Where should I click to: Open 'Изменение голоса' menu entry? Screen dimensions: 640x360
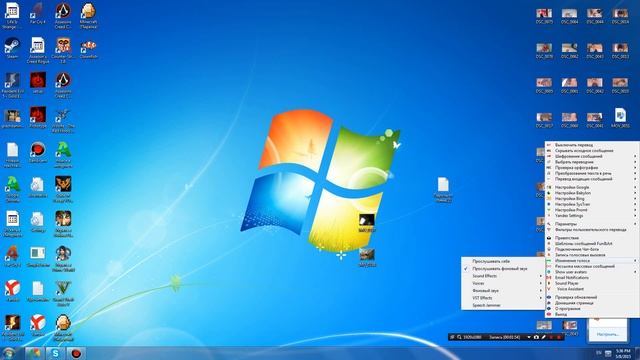point(592,260)
